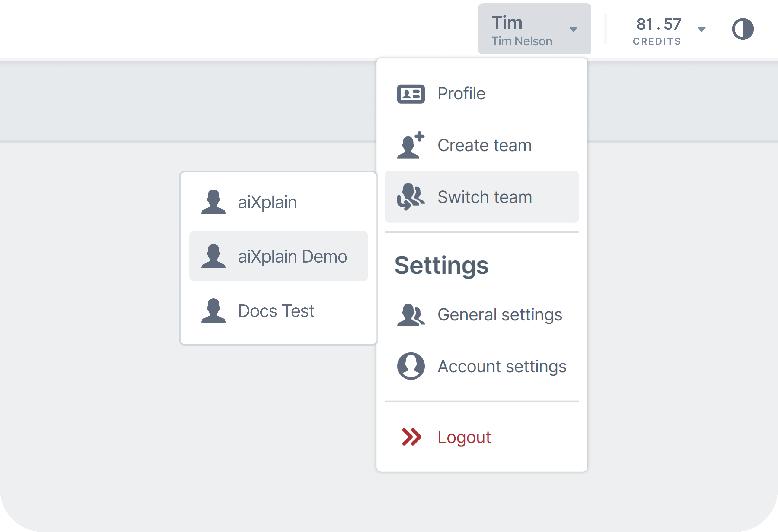Toggle the dark/light contrast theme icon
The width and height of the screenshot is (778, 532).
pyautogui.click(x=743, y=29)
